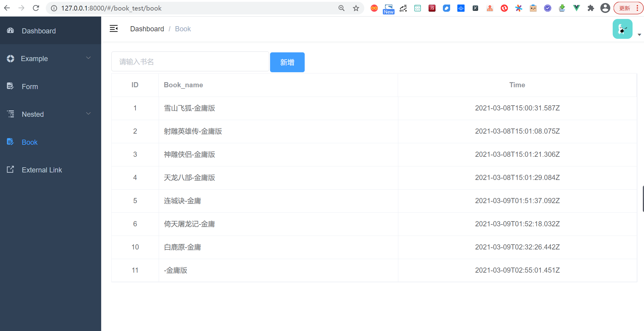This screenshot has height=331, width=644.
Task: Open the Form sidebar item
Action: (x=51, y=86)
